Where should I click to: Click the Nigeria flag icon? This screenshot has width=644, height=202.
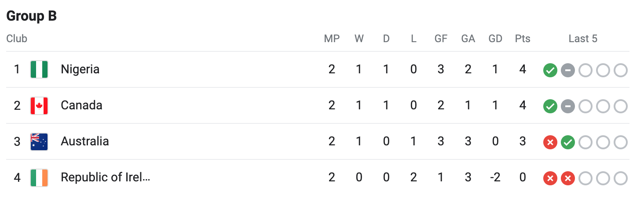click(39, 69)
